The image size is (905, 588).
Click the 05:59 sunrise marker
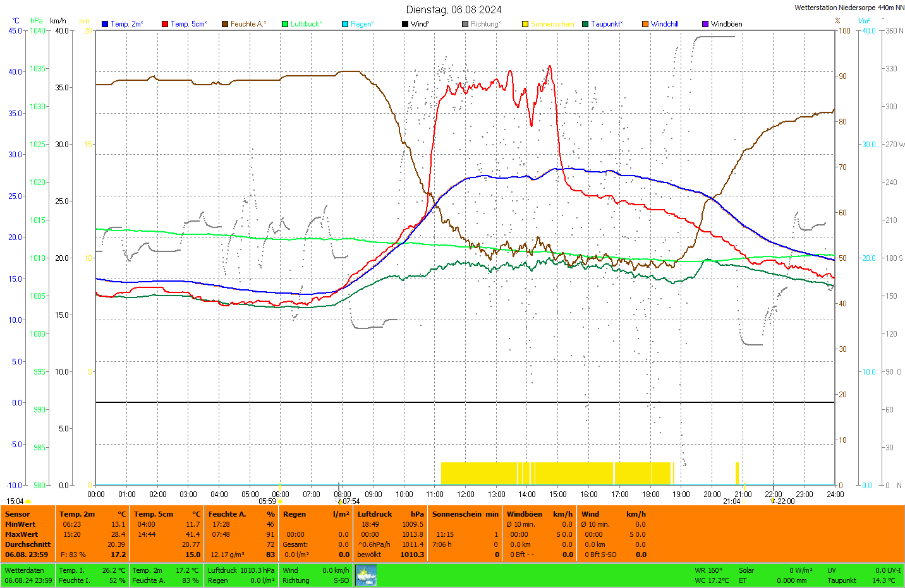click(x=269, y=501)
